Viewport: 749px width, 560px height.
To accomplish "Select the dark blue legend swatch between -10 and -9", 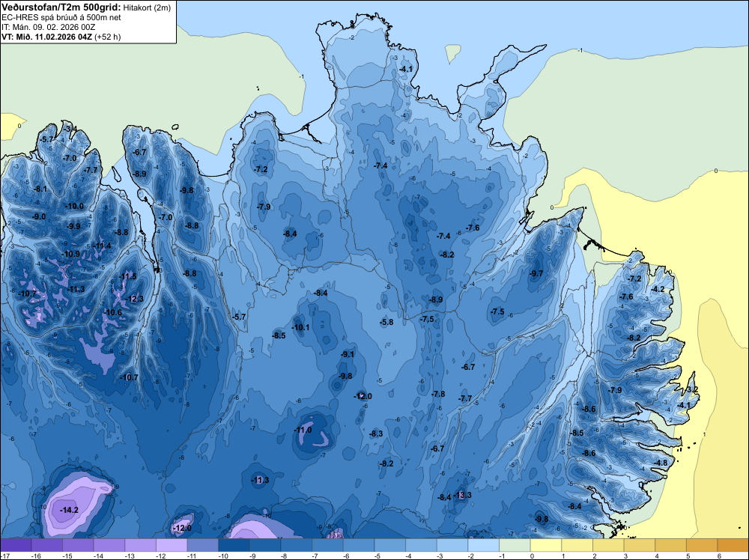I will click(234, 545).
